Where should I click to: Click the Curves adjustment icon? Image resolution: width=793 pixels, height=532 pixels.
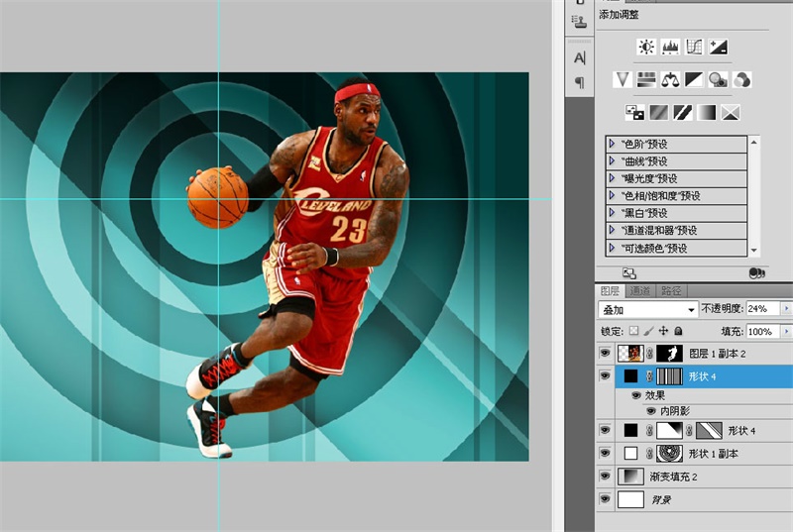click(x=694, y=47)
